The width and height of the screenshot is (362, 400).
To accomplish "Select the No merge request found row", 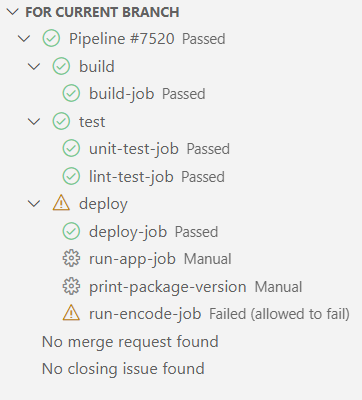I will pyautogui.click(x=181, y=342).
